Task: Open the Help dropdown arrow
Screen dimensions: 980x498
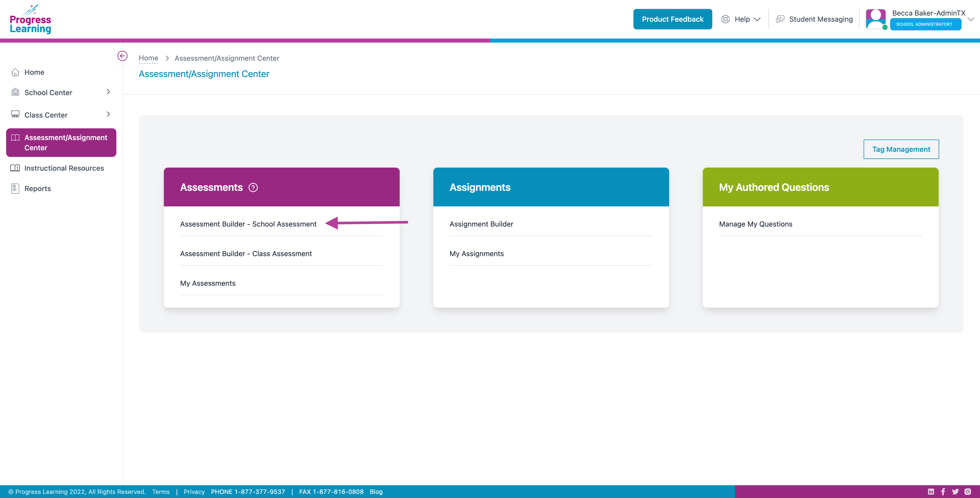Action: click(757, 19)
